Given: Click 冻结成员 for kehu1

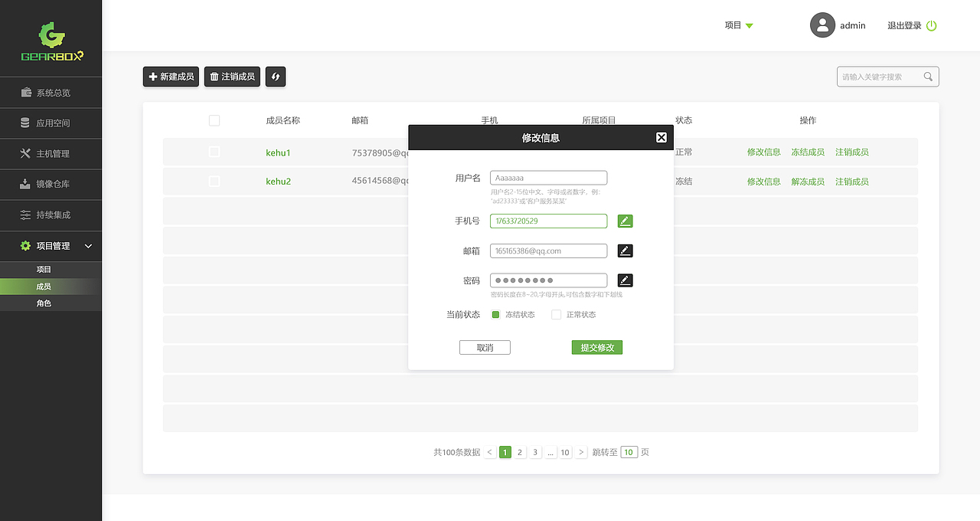Looking at the screenshot, I should coord(808,152).
